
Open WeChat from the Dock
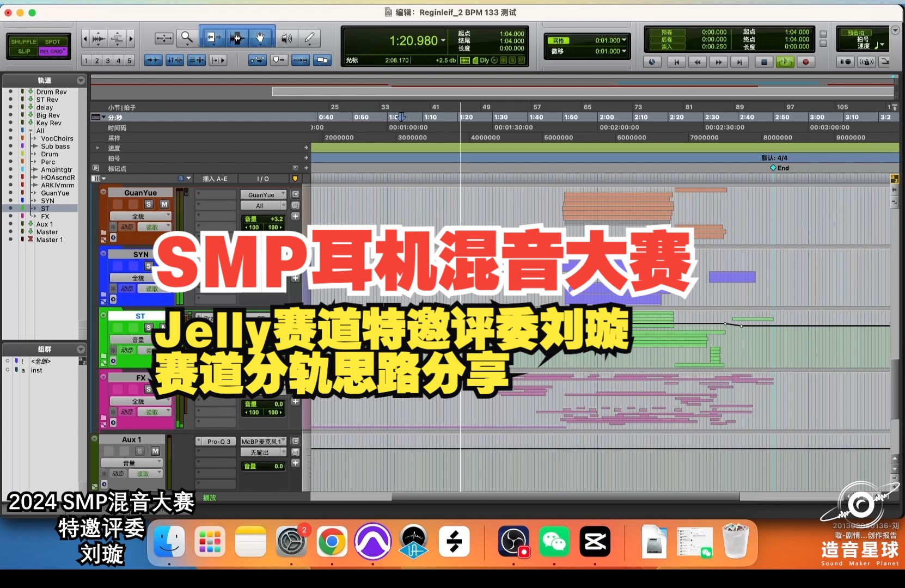tap(554, 542)
